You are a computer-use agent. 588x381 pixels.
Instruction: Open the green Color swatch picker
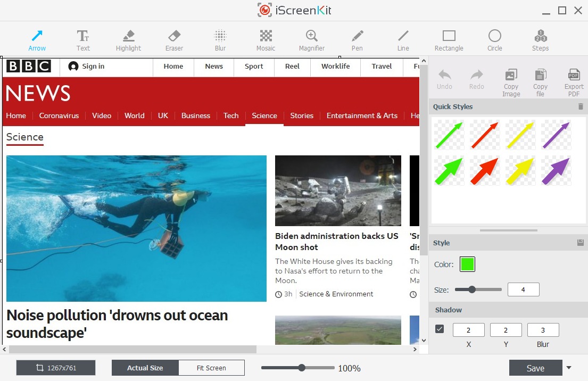pos(467,264)
